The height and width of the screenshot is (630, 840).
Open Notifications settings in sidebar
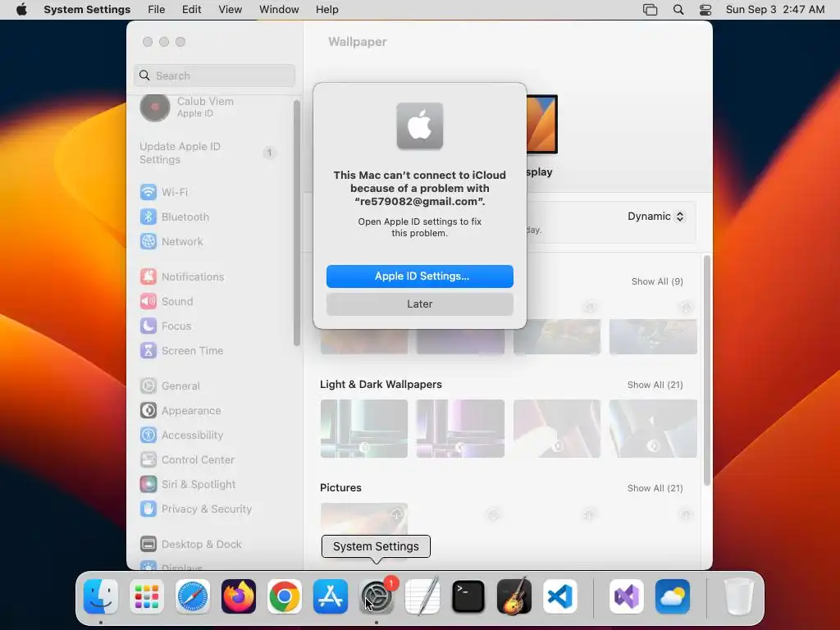pyautogui.click(x=182, y=277)
